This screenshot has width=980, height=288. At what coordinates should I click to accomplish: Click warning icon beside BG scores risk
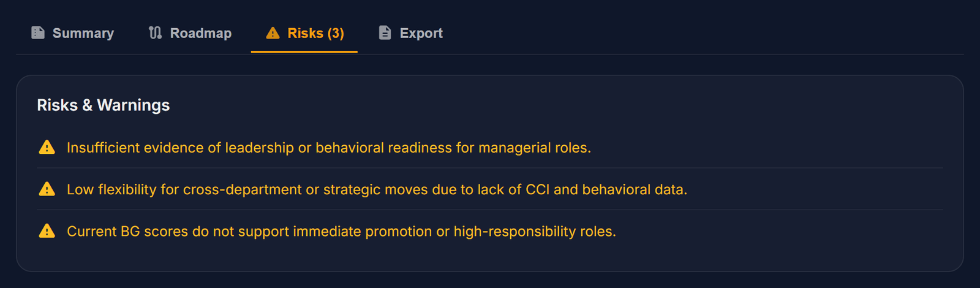(47, 231)
